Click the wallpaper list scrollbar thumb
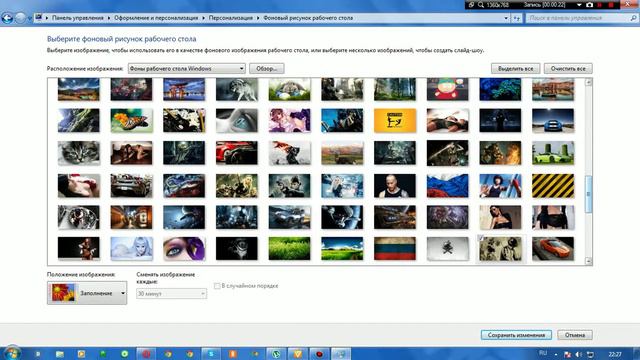The height and width of the screenshot is (360, 640). click(x=588, y=193)
